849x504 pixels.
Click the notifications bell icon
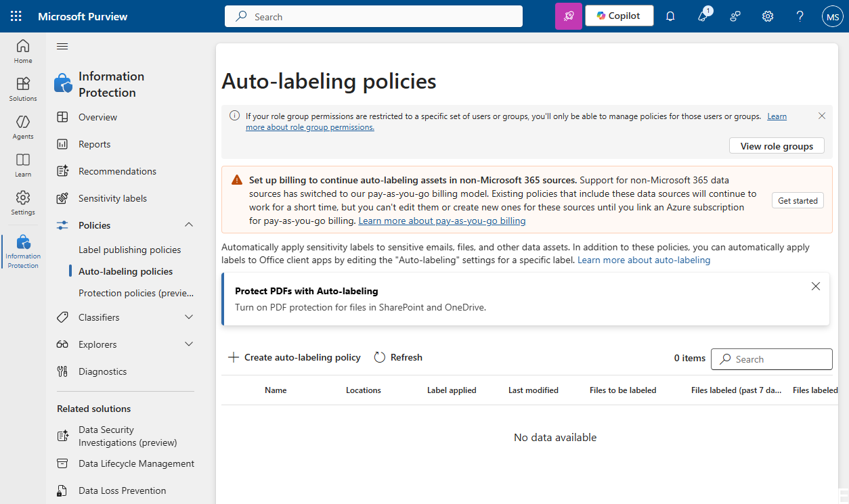point(670,16)
